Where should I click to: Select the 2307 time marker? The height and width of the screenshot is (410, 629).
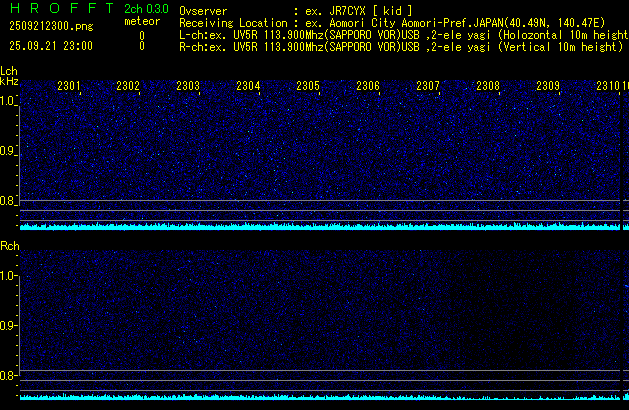[x=428, y=87]
